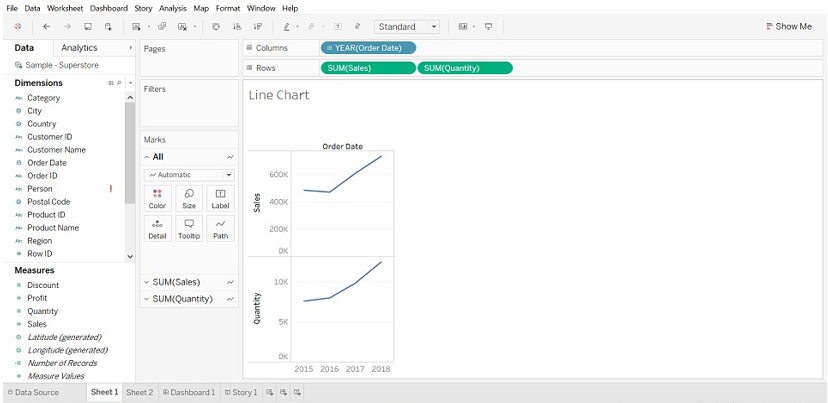Expand the SUM(Quantity) marks section
Image resolution: width=828 pixels, height=403 pixels.
[147, 299]
